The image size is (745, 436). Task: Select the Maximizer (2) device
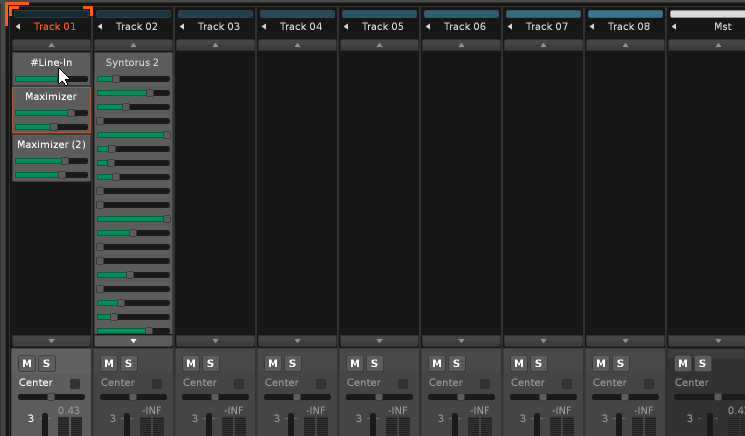coord(51,145)
